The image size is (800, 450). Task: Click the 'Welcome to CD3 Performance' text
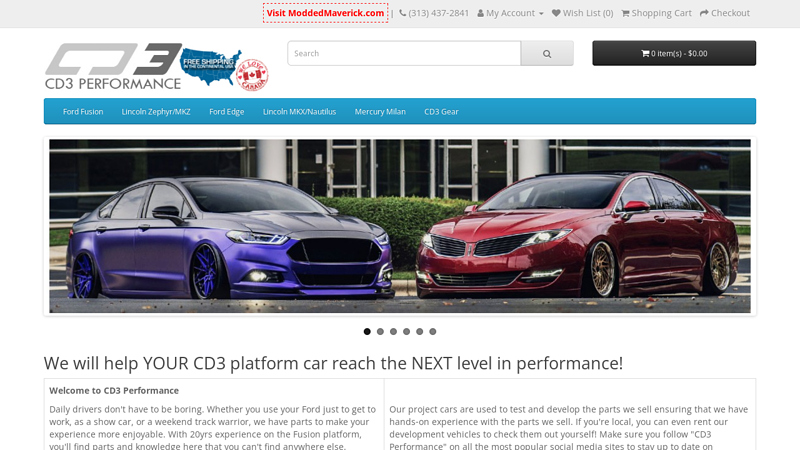click(x=114, y=391)
